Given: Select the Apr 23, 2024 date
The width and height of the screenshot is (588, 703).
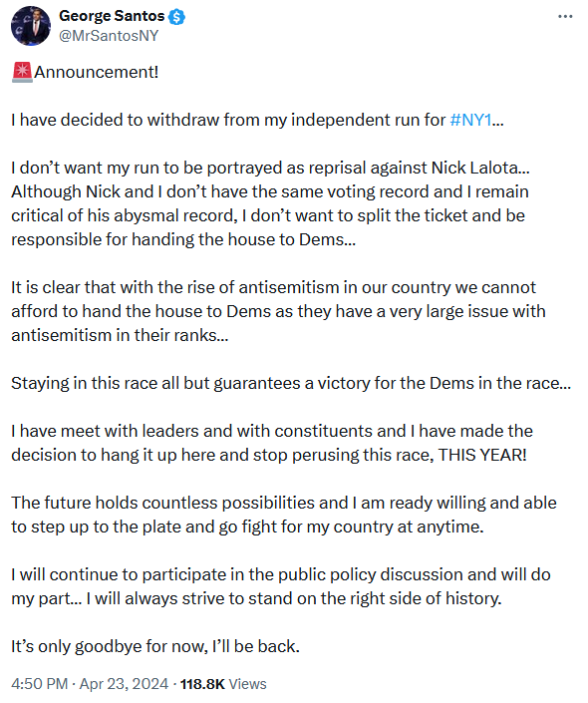Looking at the screenshot, I should pyautogui.click(x=124, y=684).
